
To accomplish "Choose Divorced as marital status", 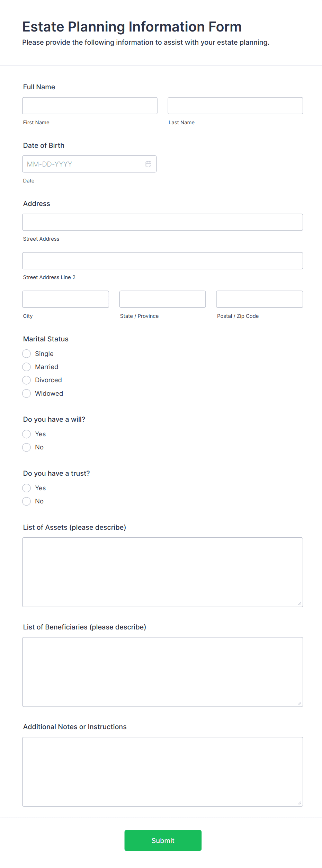I will tap(26, 380).
